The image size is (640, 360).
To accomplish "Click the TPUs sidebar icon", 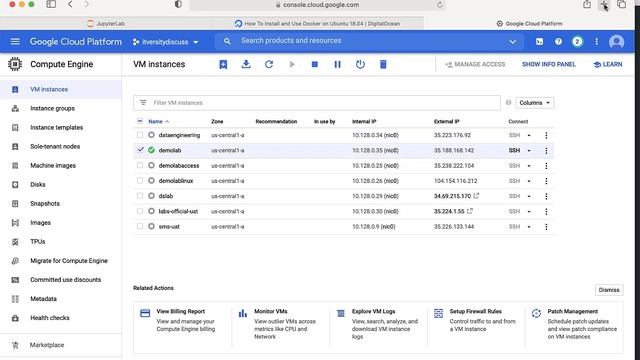I will pyautogui.click(x=15, y=242).
